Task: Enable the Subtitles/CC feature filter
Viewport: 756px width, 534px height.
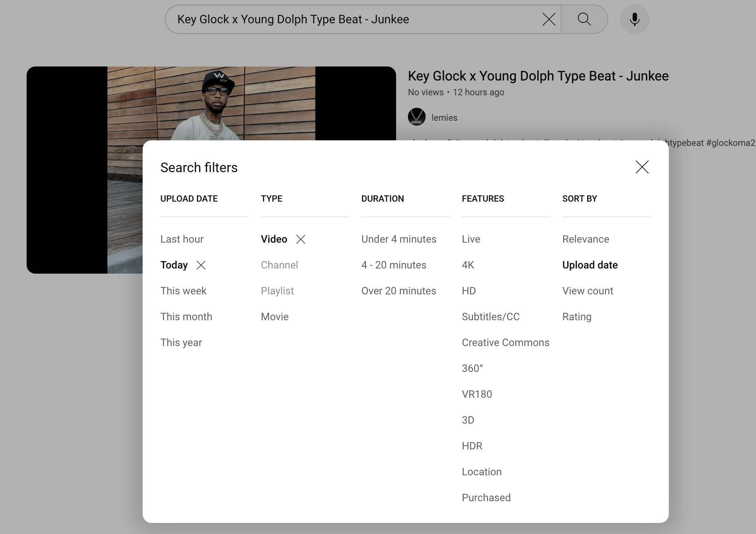Action: pos(490,317)
